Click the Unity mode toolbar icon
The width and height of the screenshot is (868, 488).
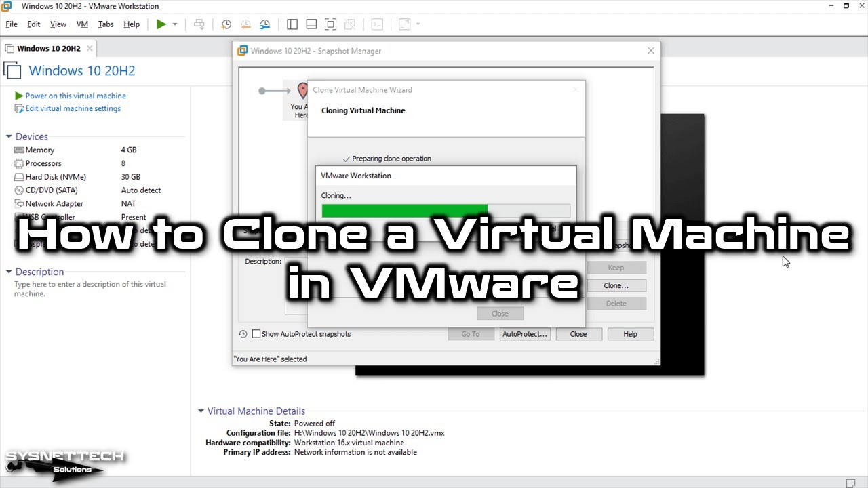coord(349,24)
